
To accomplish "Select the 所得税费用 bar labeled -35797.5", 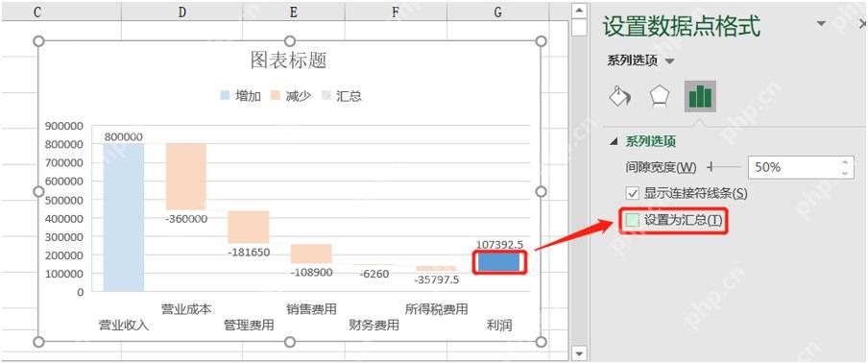I will 436,268.
